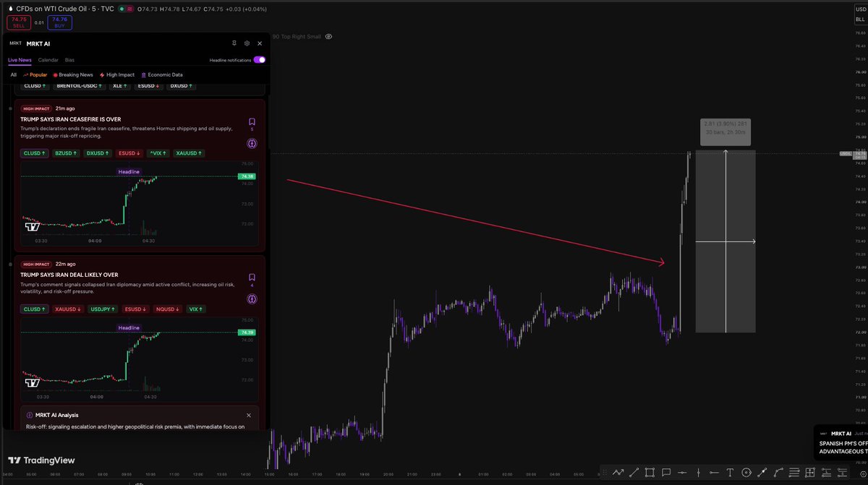Viewport: 868px width, 485px height.
Task: Select the long position tool
Action: point(826,473)
